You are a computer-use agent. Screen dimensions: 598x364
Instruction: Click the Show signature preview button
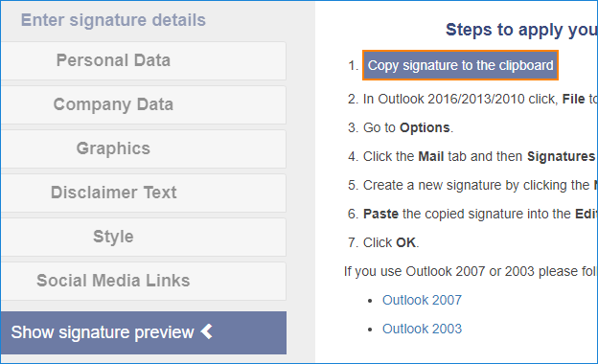(144, 332)
